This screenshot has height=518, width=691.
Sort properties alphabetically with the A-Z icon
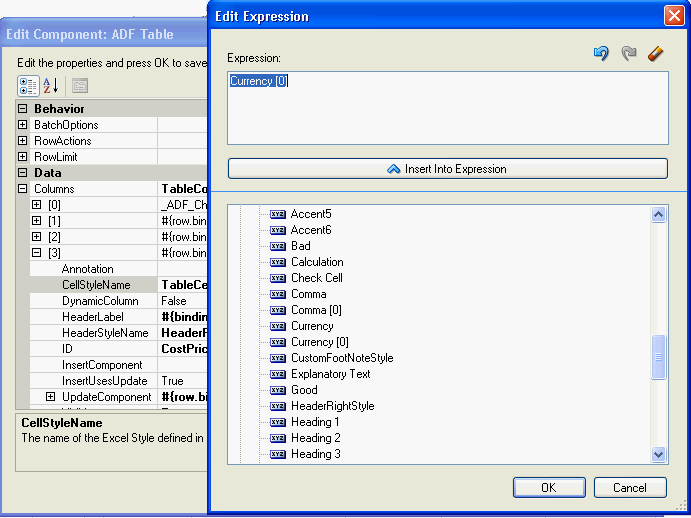pyautogui.click(x=51, y=86)
